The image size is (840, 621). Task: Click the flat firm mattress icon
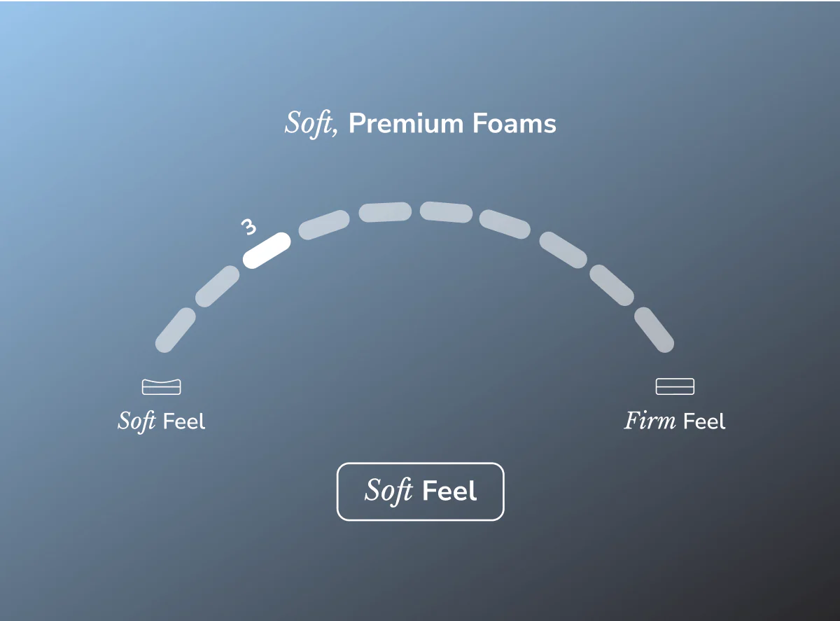tap(675, 386)
